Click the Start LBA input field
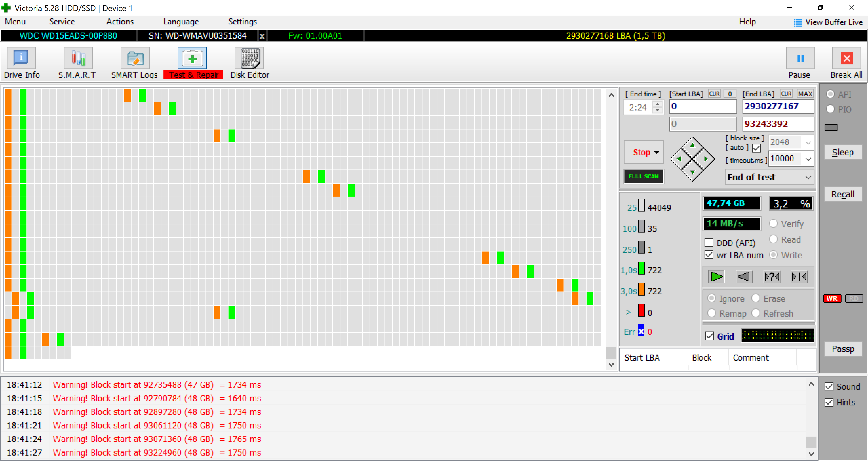This screenshot has width=868, height=461. (x=703, y=106)
